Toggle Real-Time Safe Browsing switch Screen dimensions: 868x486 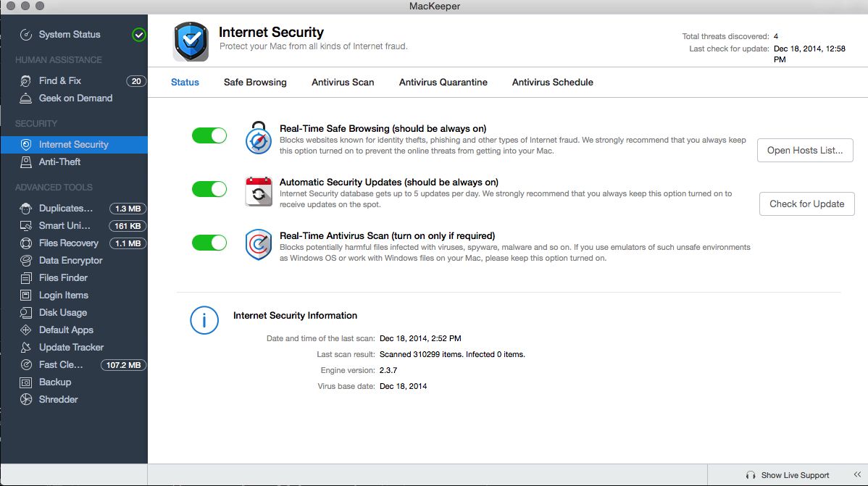209,135
